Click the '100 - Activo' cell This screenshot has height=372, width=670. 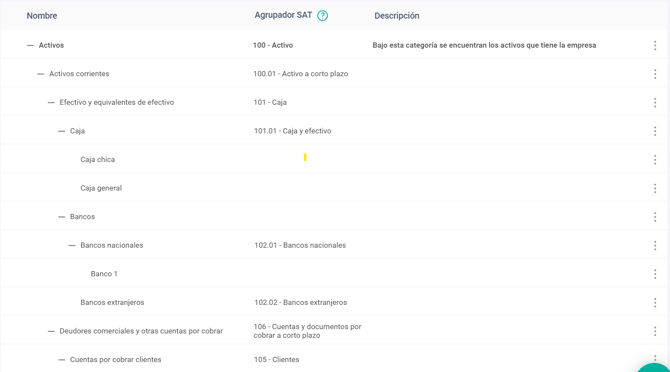coord(273,45)
